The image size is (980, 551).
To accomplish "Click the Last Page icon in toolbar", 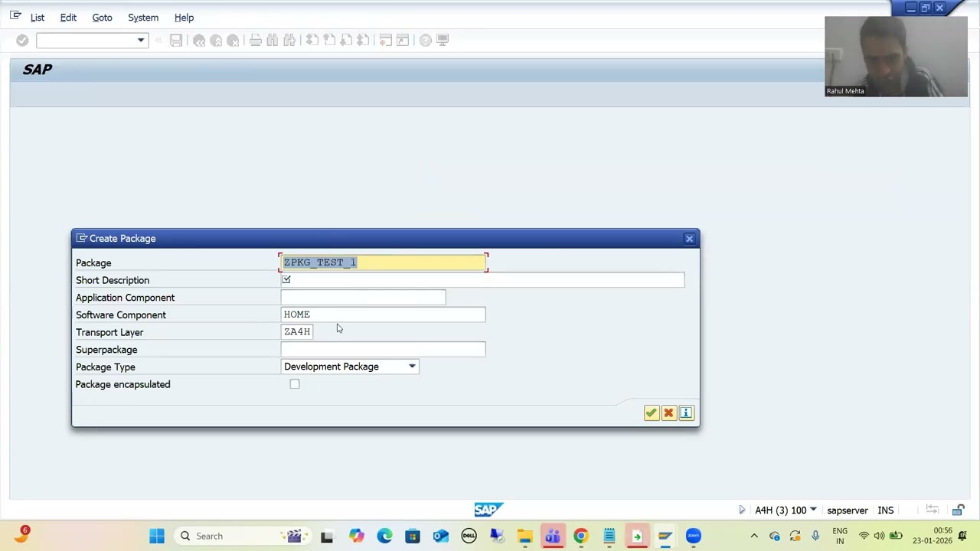I will pyautogui.click(x=363, y=40).
